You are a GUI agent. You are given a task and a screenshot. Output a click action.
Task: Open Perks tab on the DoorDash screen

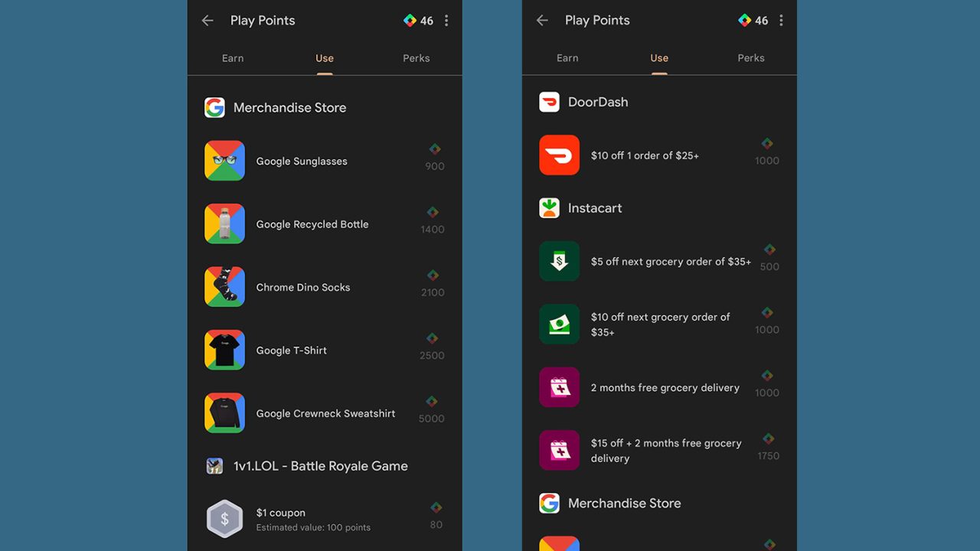coord(751,58)
